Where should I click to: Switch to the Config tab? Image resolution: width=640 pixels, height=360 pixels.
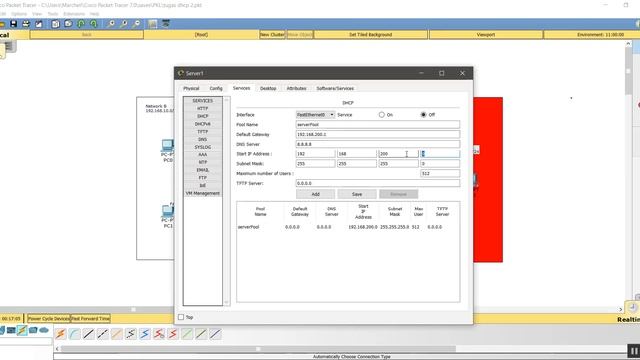click(216, 88)
